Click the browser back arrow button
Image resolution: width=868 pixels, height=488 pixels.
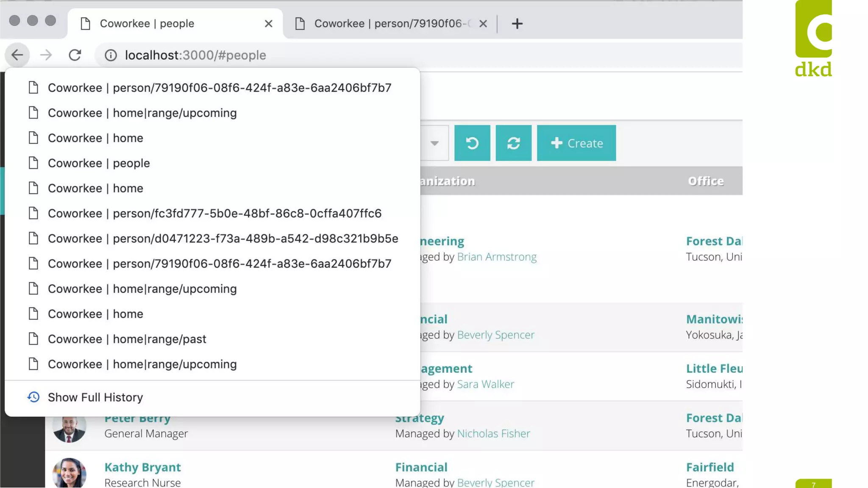point(17,55)
